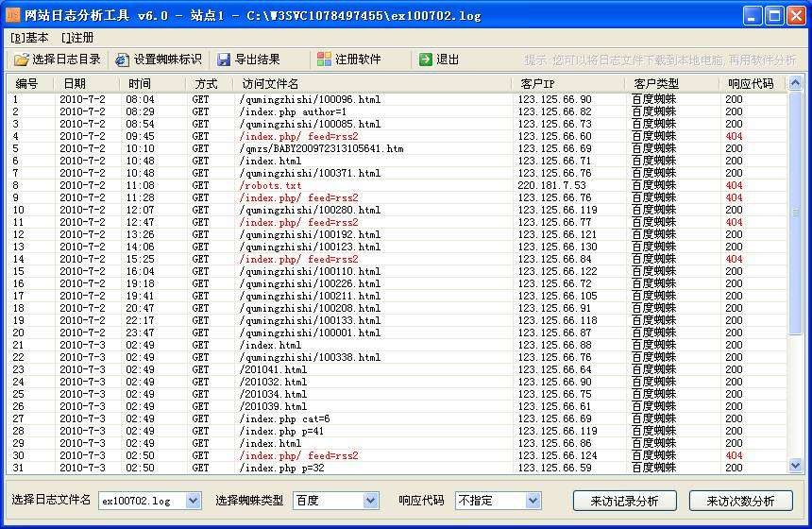This screenshot has width=812, height=529.
Task: Select /qumingzhishi/100192.html entry
Action: click(310, 234)
